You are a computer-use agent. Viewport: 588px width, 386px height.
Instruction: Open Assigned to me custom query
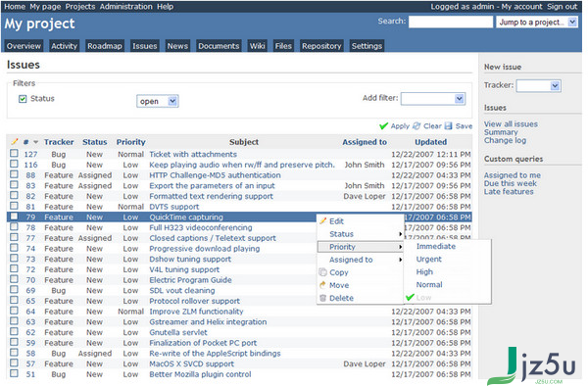[512, 175]
